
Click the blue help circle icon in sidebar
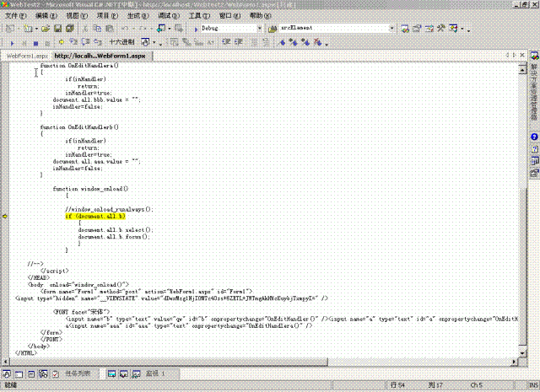pyautogui.click(x=534, y=137)
